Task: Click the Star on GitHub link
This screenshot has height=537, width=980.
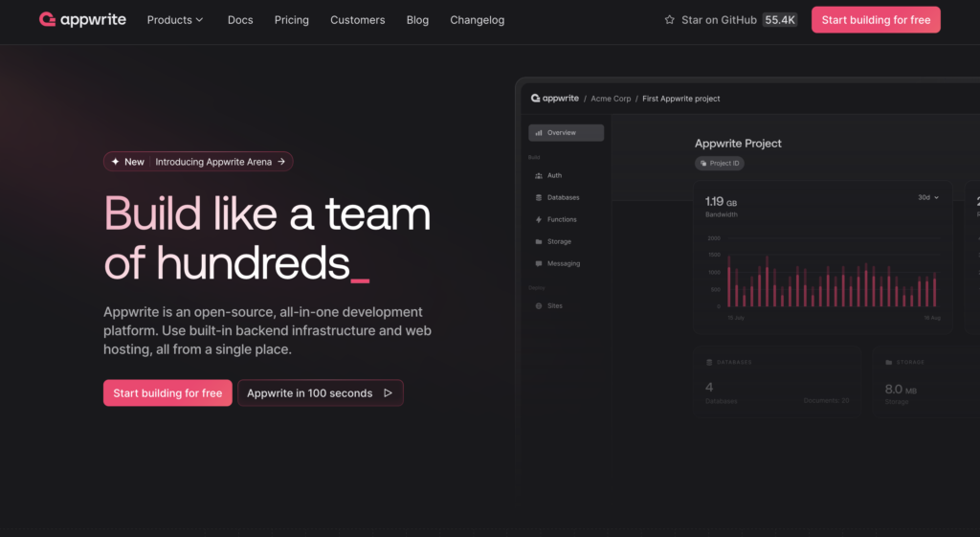Action: click(x=719, y=20)
